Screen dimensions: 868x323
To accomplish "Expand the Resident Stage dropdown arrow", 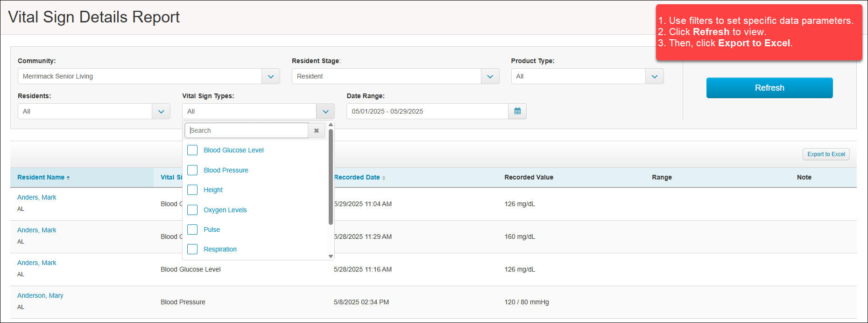I will (x=490, y=76).
